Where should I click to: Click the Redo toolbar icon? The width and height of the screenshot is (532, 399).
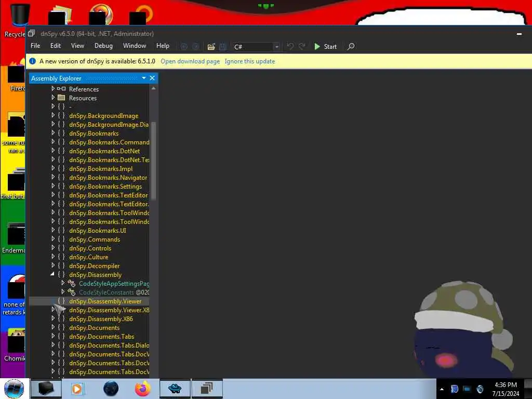click(302, 46)
